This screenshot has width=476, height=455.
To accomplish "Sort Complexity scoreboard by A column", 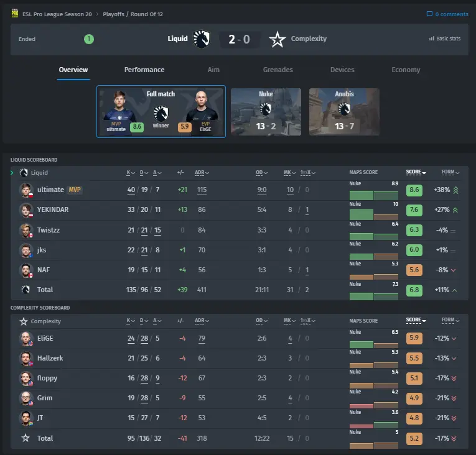I will click(x=157, y=321).
